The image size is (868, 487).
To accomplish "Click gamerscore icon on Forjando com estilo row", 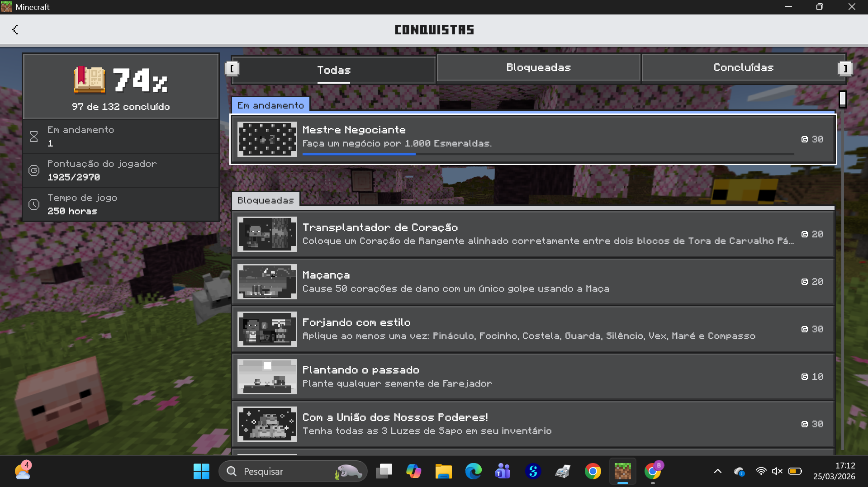I will pos(805,329).
